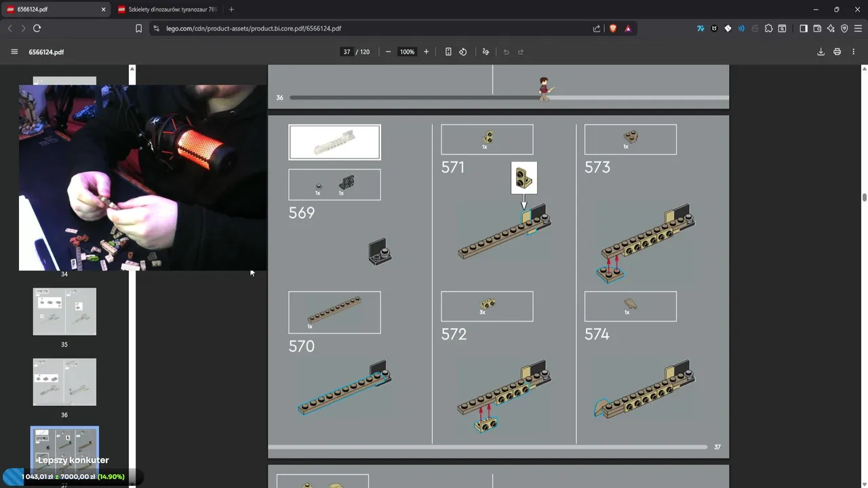Screen dimensions: 868x488
Task: Open PDF viewer more actions menu
Action: 854,52
